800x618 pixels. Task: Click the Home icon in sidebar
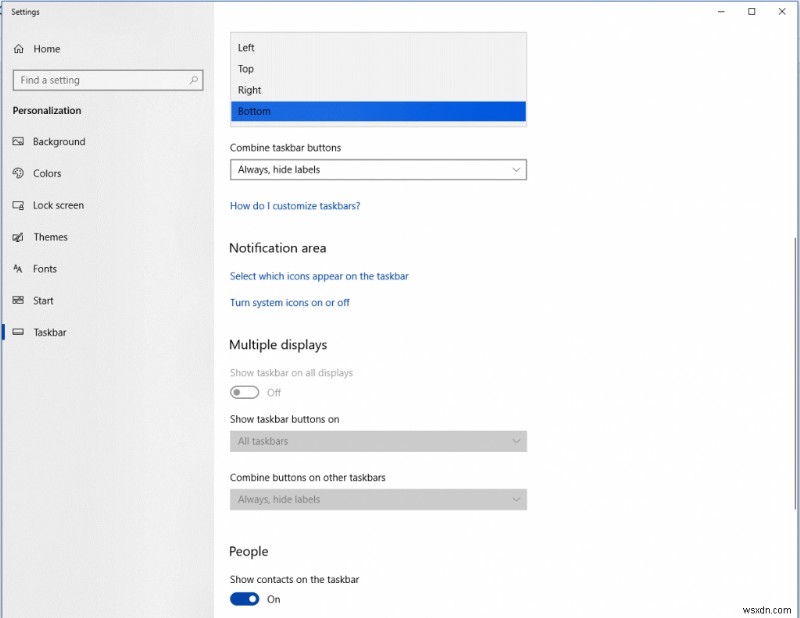coord(17,48)
